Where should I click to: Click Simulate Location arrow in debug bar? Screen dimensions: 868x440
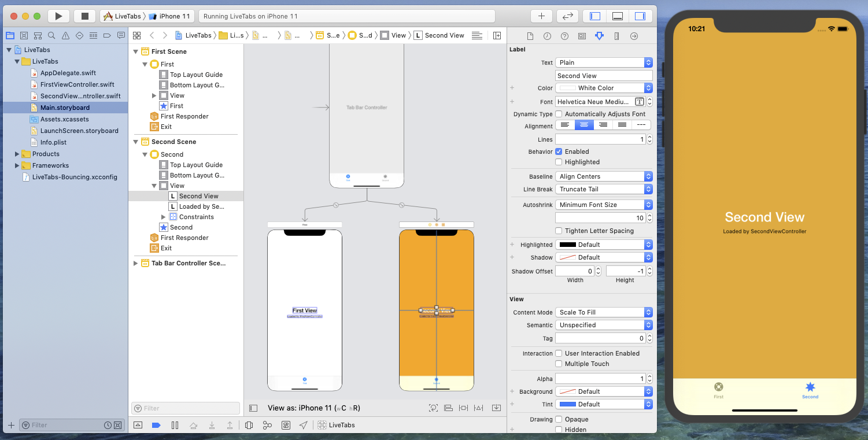[304, 425]
